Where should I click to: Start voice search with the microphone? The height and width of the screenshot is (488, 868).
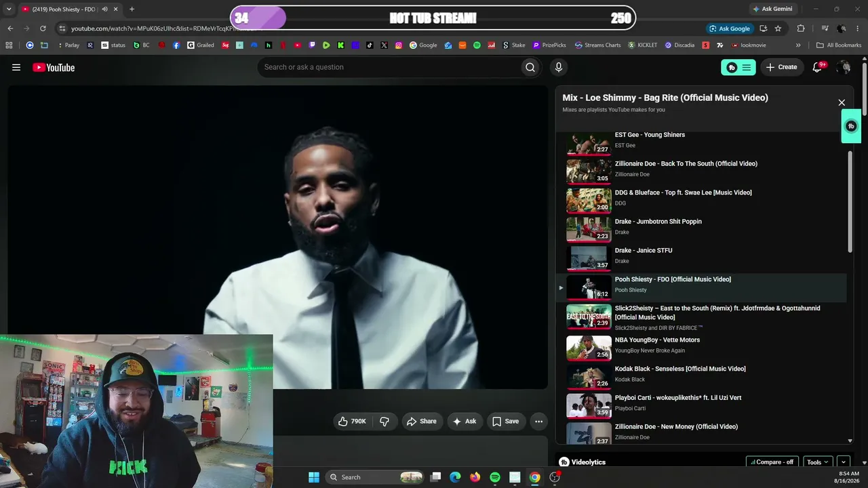click(559, 67)
